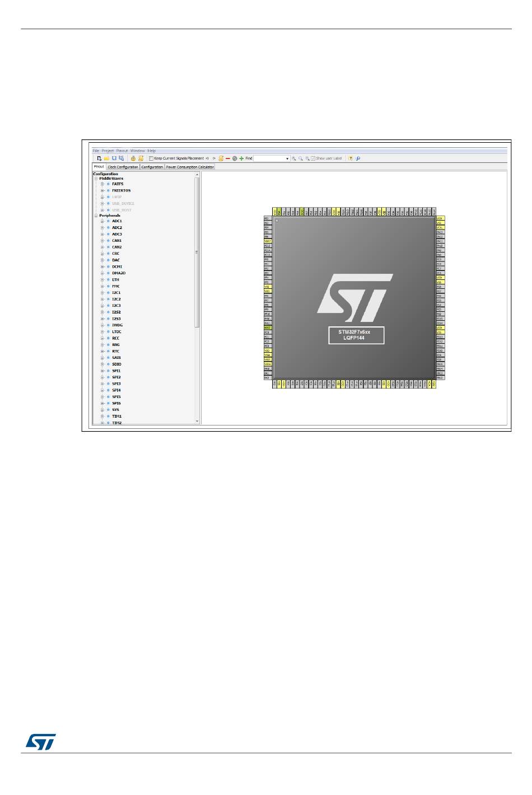Select the SPI1 peripheral entry
532x795 pixels.
[x=116, y=371]
